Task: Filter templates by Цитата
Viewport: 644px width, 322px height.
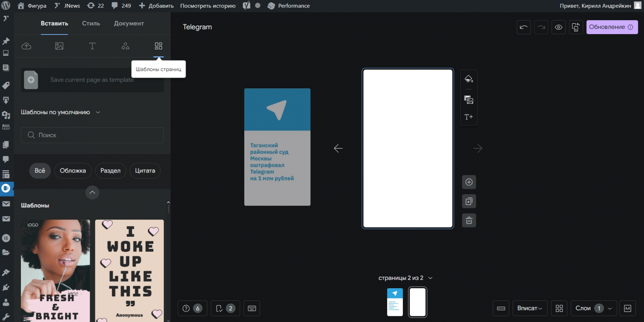Action: click(x=145, y=170)
